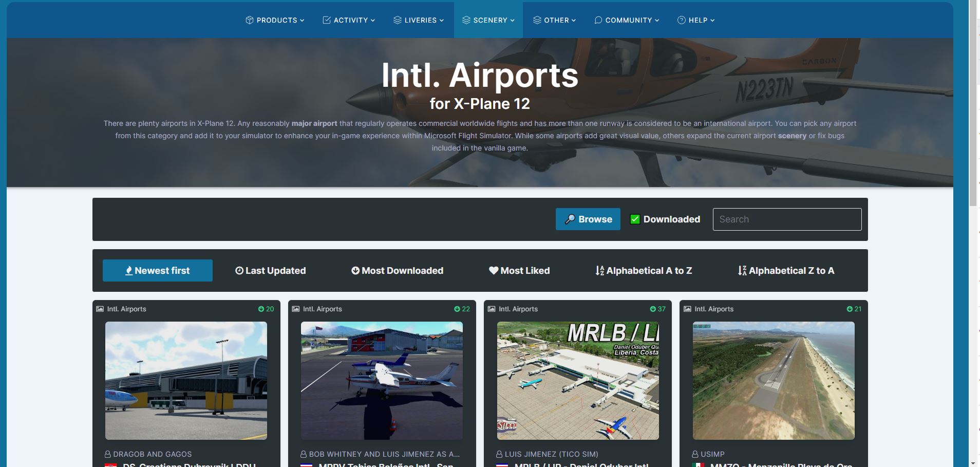Open the DRAGOB AND GAGOS author link
Screen dimensions: 980x467
click(x=153, y=454)
